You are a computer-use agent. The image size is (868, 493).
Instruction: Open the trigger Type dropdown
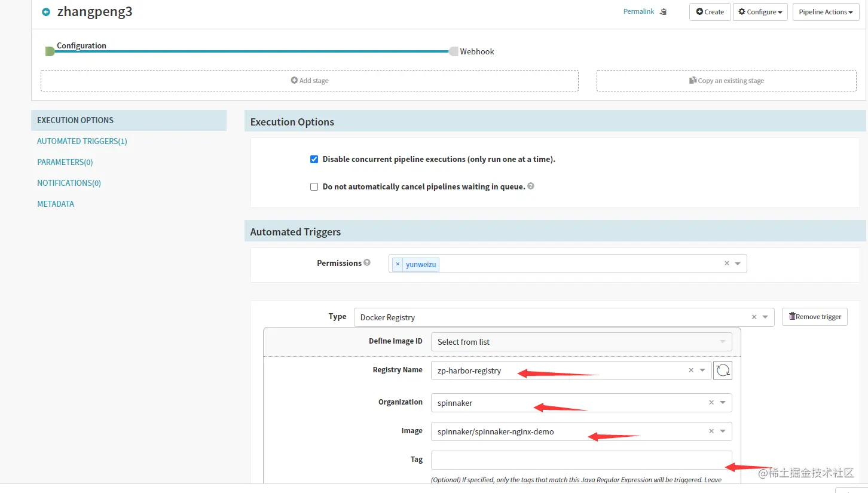point(765,317)
